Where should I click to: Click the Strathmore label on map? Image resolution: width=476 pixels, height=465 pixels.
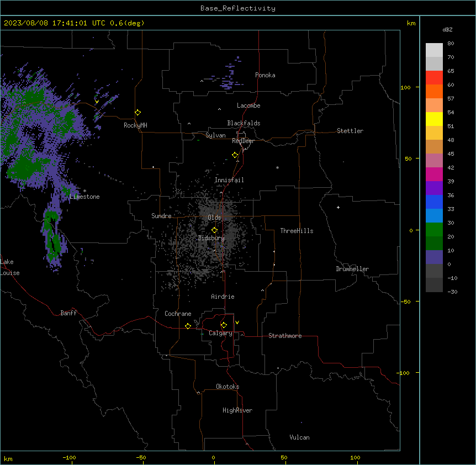[285, 336]
